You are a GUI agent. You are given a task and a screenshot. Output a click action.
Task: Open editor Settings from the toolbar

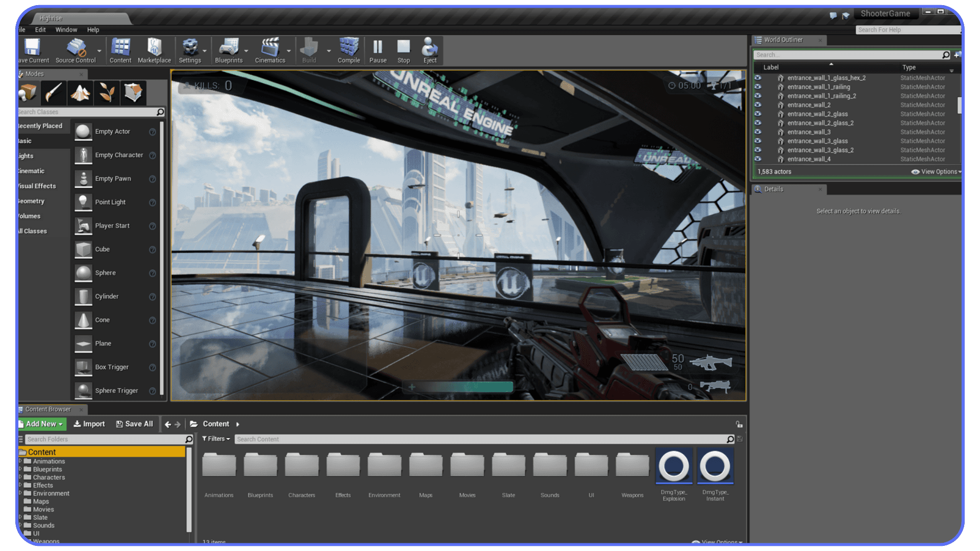tap(190, 49)
